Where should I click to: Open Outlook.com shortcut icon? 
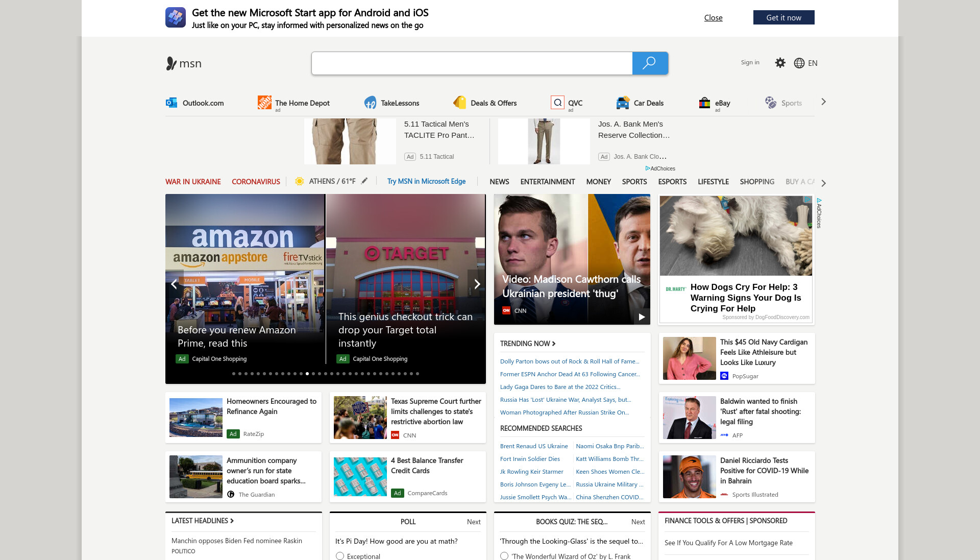pos(171,103)
